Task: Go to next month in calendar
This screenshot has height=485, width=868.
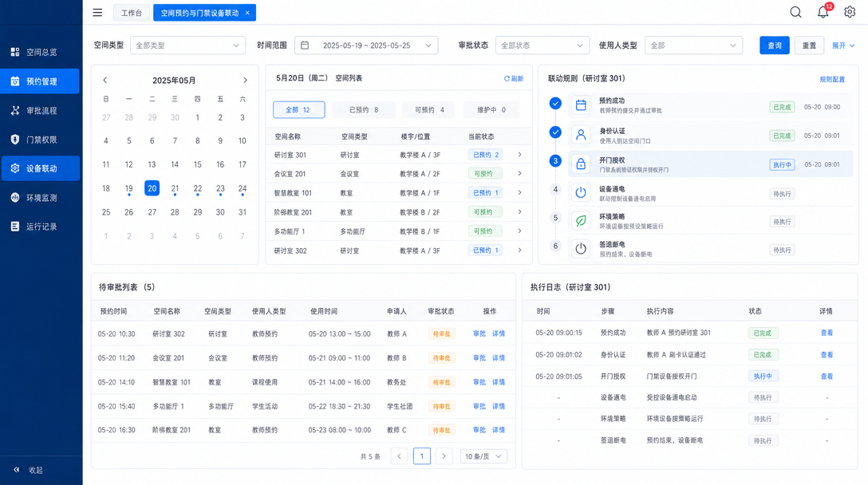Action: click(245, 81)
